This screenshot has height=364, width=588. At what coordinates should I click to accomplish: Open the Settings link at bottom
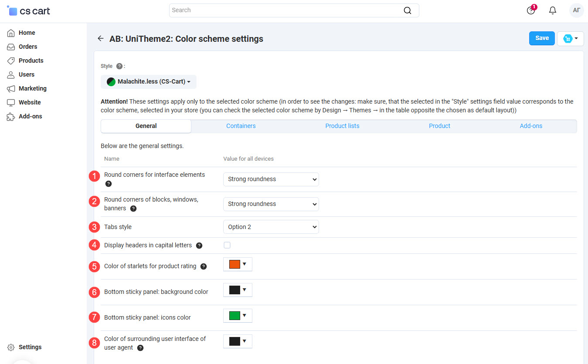point(30,347)
